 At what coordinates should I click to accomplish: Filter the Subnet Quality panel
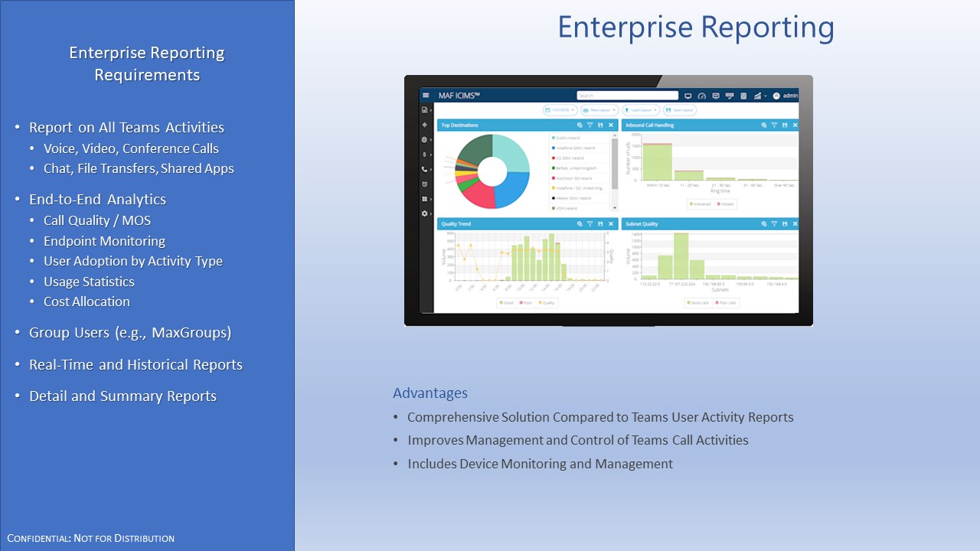click(774, 224)
